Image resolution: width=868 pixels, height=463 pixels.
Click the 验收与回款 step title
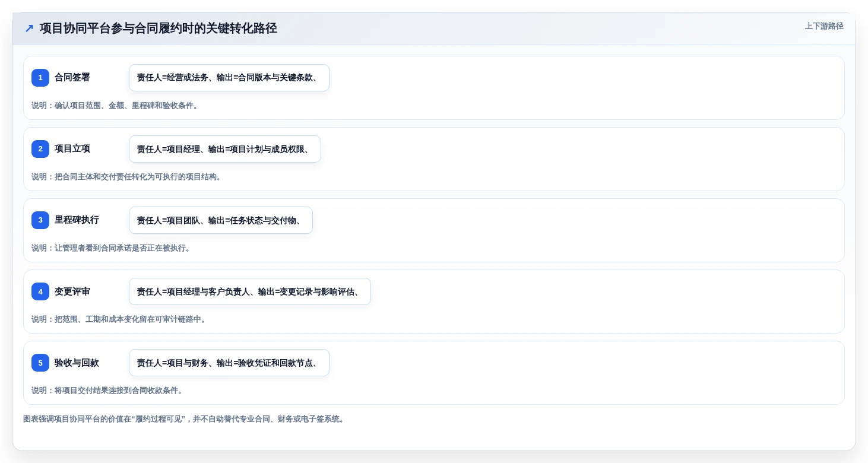click(77, 363)
